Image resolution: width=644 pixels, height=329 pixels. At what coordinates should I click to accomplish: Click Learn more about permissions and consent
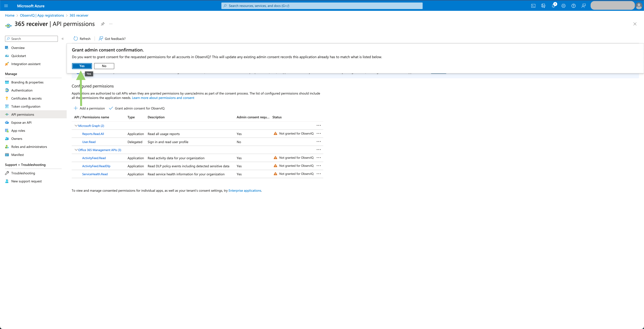coord(163,98)
